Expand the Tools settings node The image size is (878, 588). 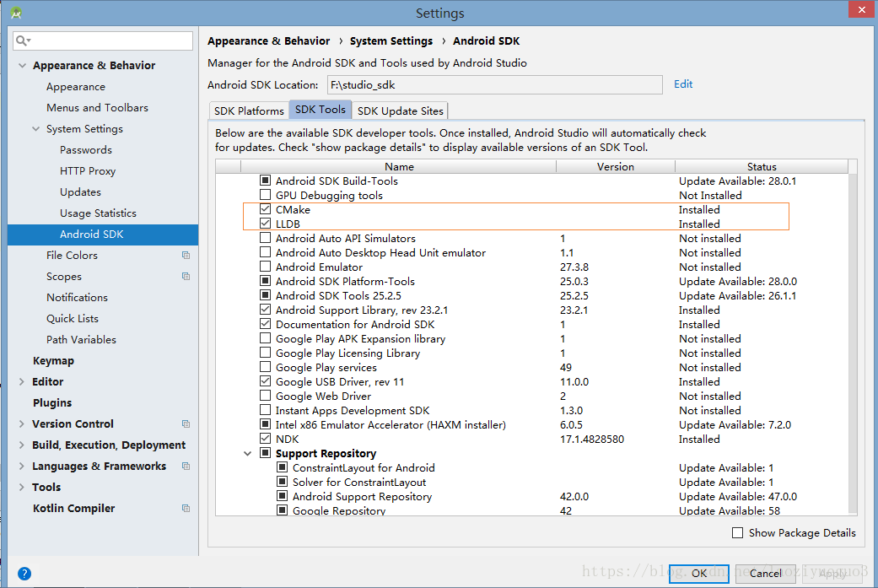coord(22,488)
